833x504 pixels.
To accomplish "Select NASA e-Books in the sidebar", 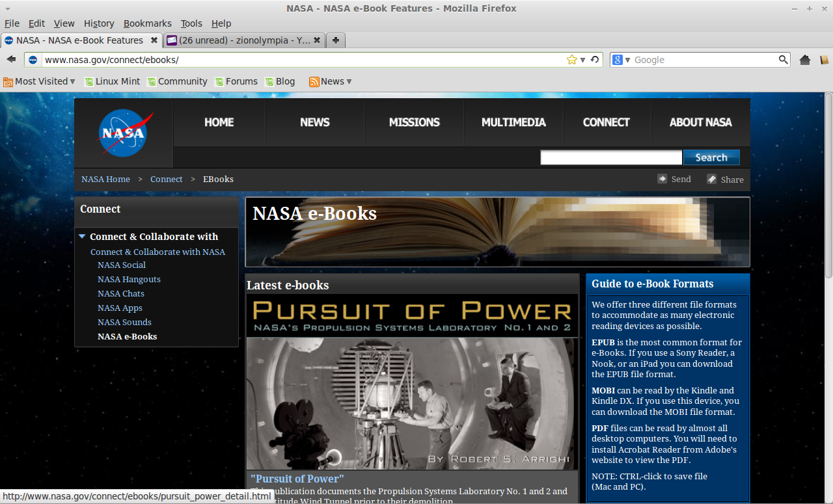I will (127, 336).
